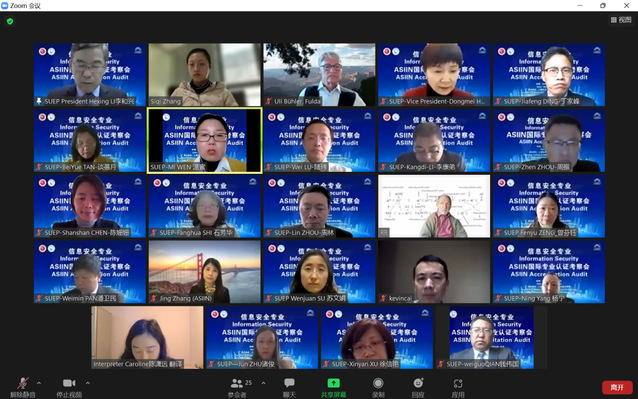Start recording with the record icon
Screen dimensions: 638x399
point(378,383)
